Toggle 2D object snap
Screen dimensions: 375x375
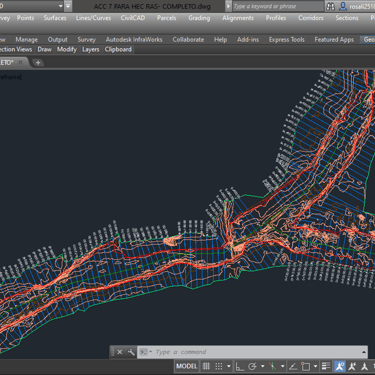pos(306,366)
